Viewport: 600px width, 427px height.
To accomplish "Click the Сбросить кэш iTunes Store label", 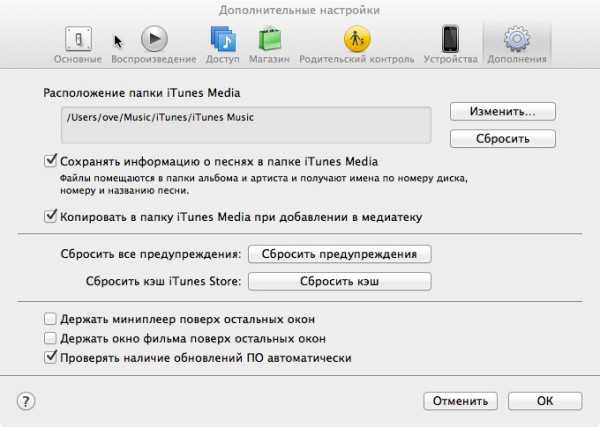I will [x=163, y=281].
